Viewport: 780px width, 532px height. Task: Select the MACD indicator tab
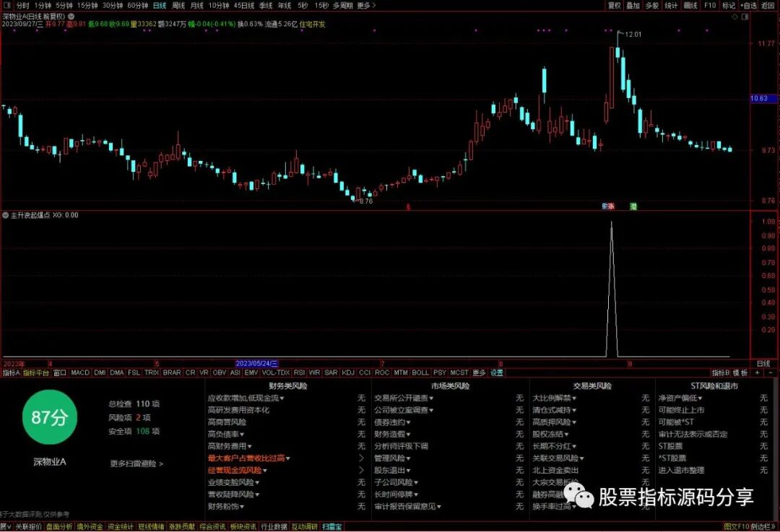[x=80, y=372]
